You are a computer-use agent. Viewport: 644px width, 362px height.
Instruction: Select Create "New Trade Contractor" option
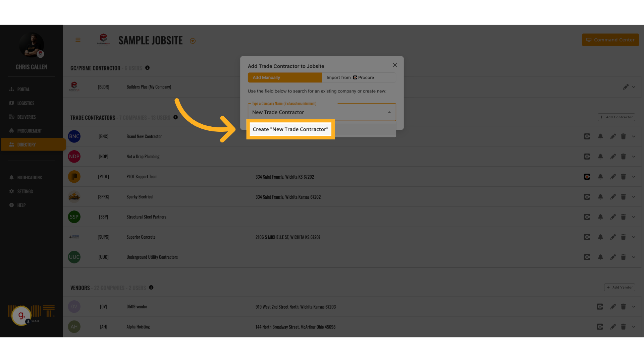click(290, 129)
